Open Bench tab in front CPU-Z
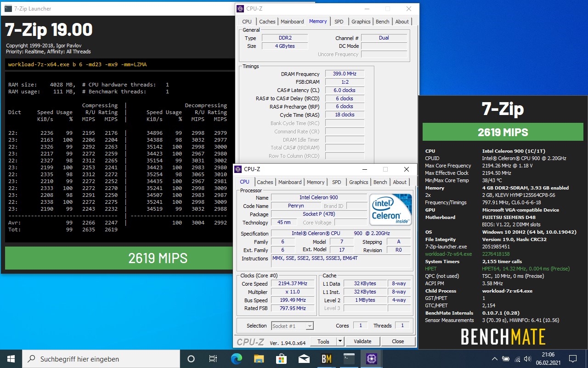Screen dimensions: 588x368 click(x=380, y=182)
